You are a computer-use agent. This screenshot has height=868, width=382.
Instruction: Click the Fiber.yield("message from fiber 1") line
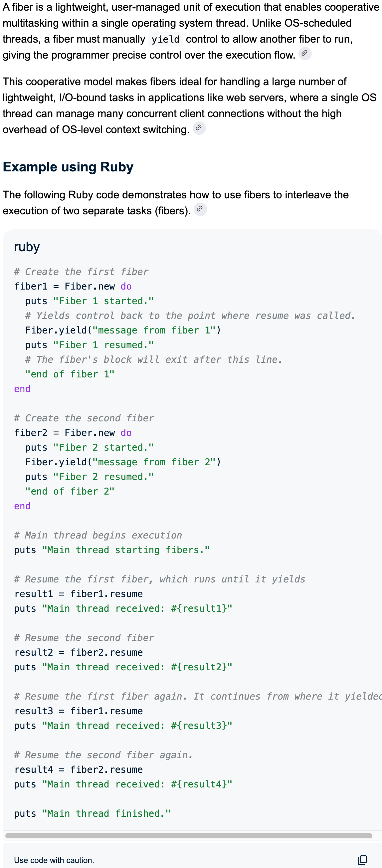coord(123,330)
